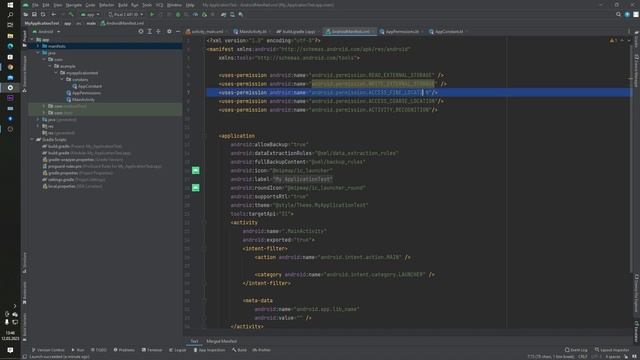Click the Save All toolbar icon

[x=34, y=14]
